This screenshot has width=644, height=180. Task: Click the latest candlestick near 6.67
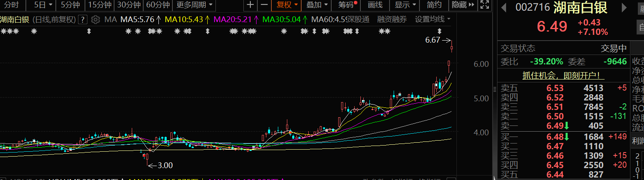452,46
